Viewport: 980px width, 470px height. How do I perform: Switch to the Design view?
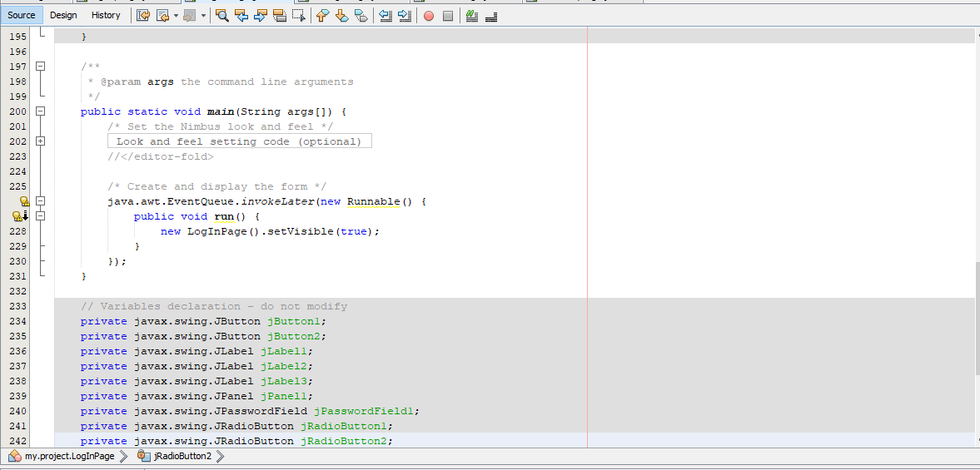pyautogui.click(x=63, y=16)
